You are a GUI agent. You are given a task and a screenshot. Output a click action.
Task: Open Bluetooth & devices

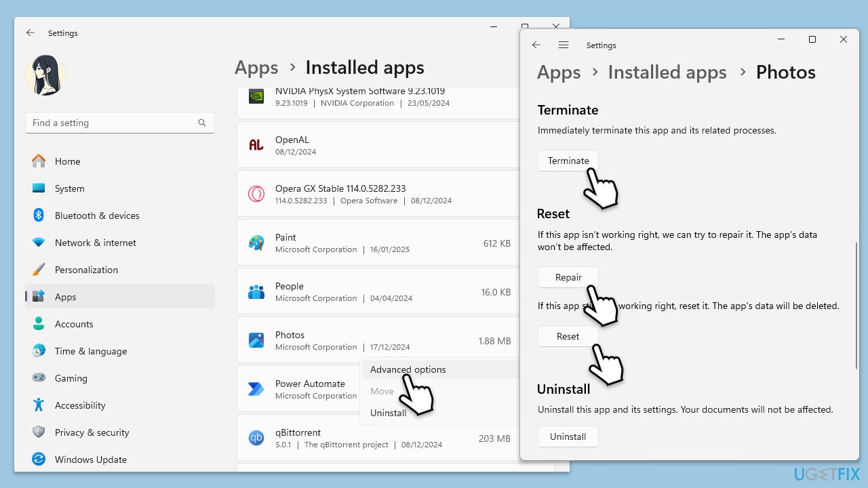pos(120,216)
